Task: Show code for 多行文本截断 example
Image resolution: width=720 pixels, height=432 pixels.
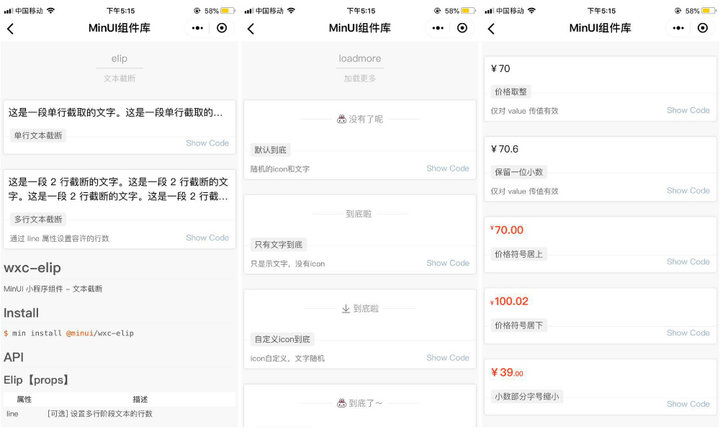Action: 207,238
